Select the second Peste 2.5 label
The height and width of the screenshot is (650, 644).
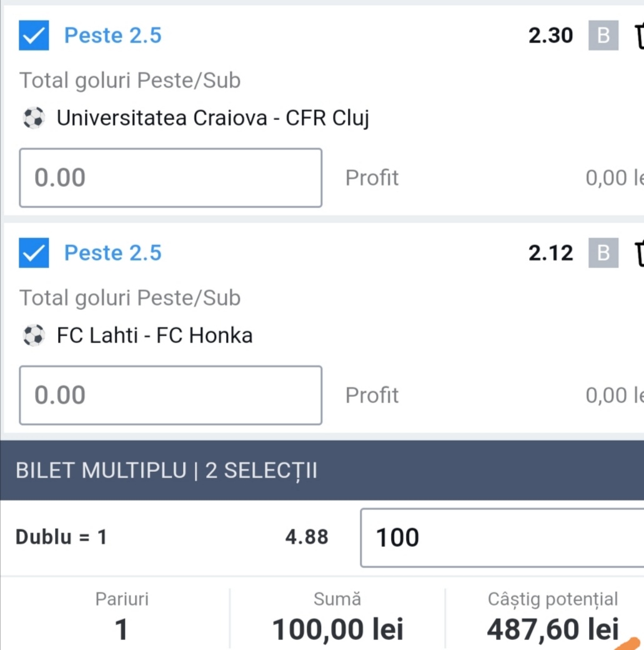click(x=112, y=253)
